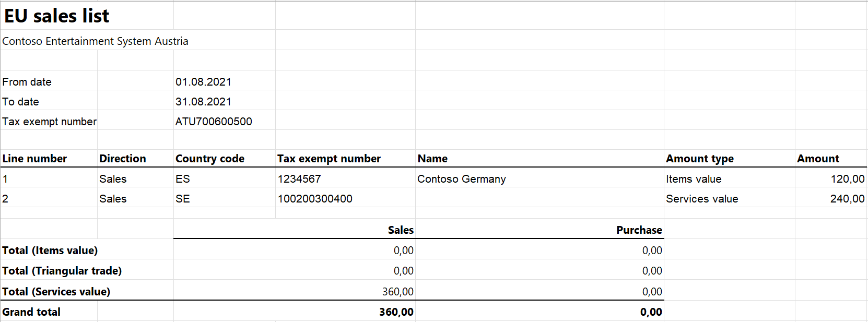Select bold grand total Sales 360,00
Image resolution: width=868 pixels, height=322 pixels.
pyautogui.click(x=396, y=312)
